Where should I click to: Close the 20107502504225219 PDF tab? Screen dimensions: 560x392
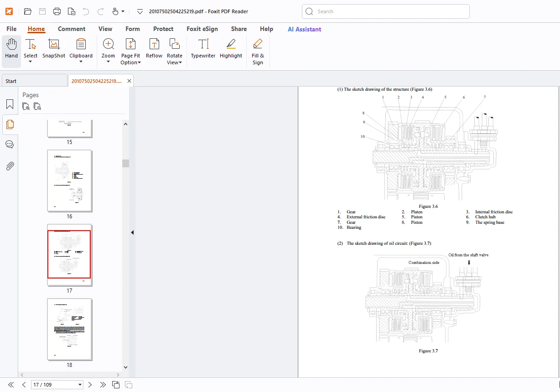click(130, 81)
